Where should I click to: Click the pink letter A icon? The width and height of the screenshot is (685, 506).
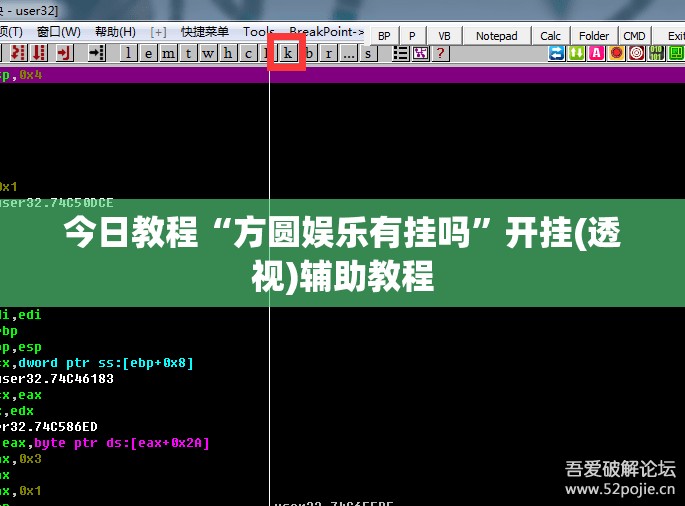(x=597, y=53)
